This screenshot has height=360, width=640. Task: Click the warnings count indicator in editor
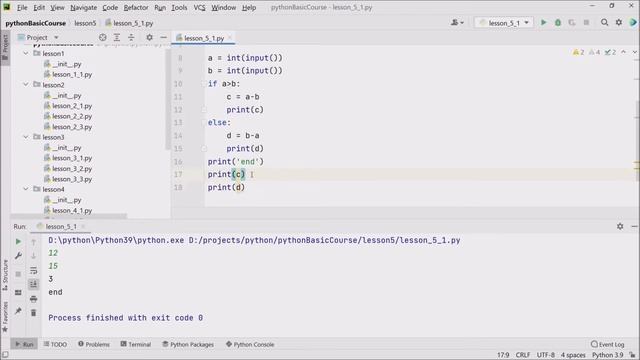[x=578, y=52]
